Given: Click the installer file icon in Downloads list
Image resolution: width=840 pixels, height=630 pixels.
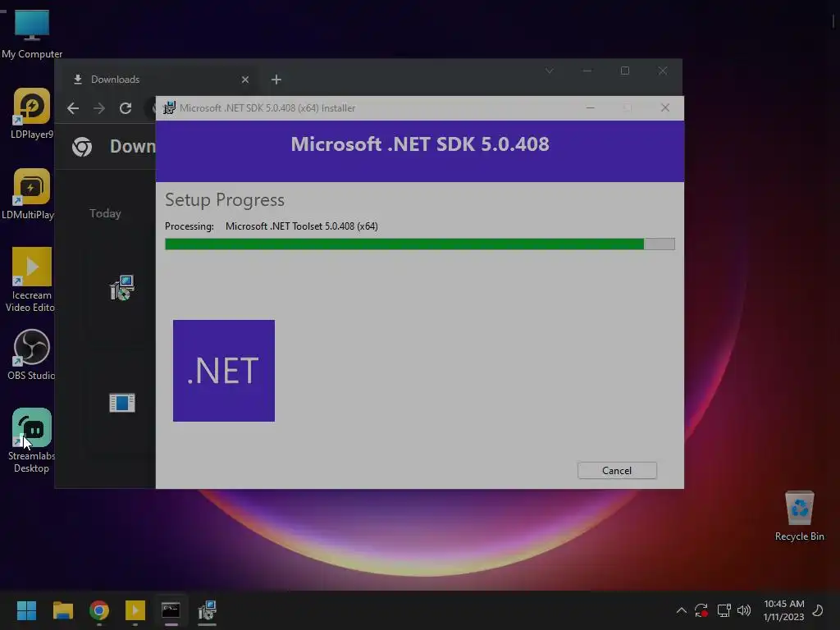Looking at the screenshot, I should tap(122, 288).
